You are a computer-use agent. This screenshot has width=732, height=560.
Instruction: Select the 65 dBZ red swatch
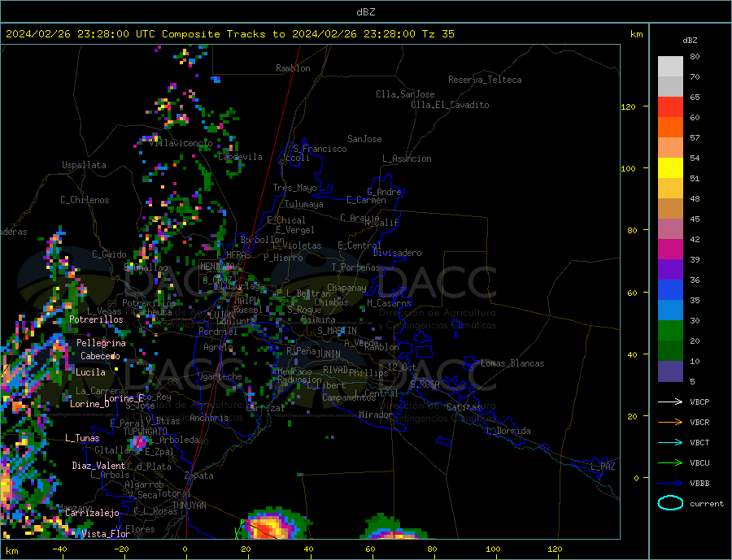[x=670, y=106]
